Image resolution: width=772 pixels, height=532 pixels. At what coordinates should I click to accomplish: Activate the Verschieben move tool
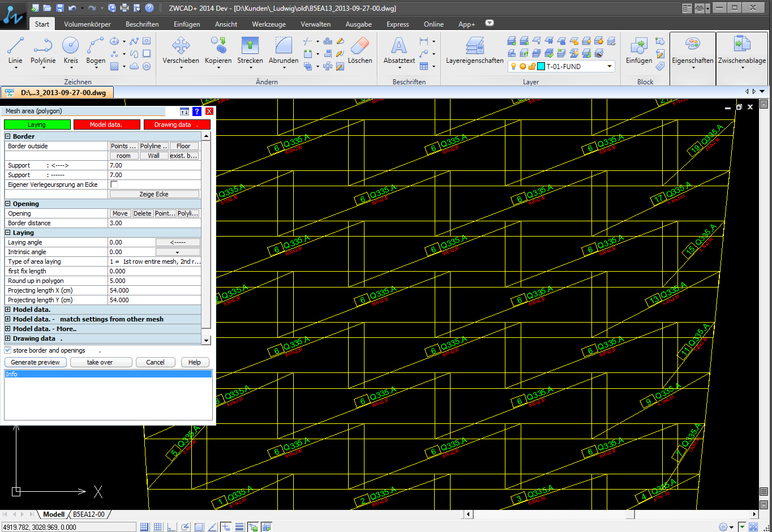[181, 50]
